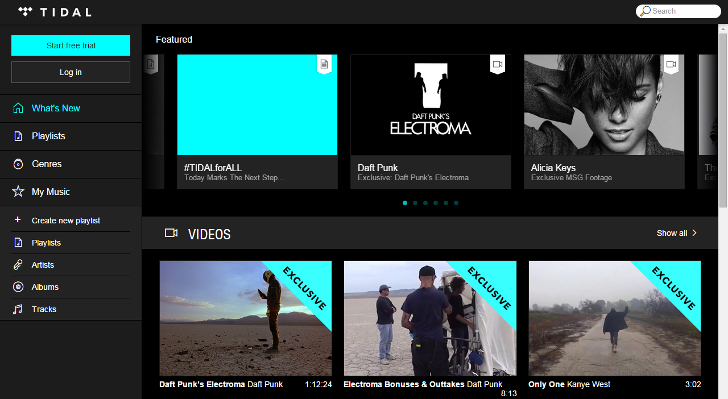Click the My Music star icon

(x=18, y=191)
